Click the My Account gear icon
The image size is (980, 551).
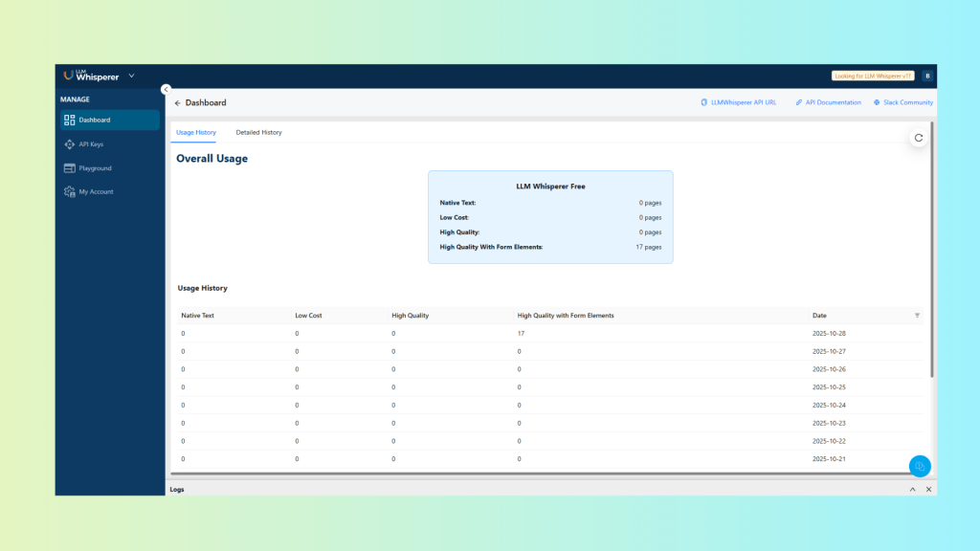(x=69, y=192)
